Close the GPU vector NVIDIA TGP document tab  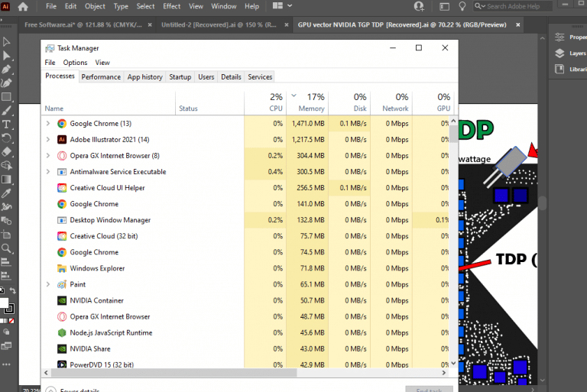tap(517, 24)
